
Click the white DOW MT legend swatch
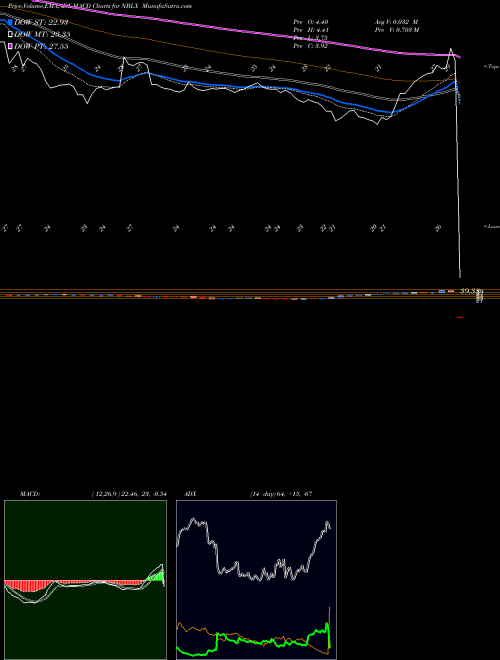click(10, 35)
